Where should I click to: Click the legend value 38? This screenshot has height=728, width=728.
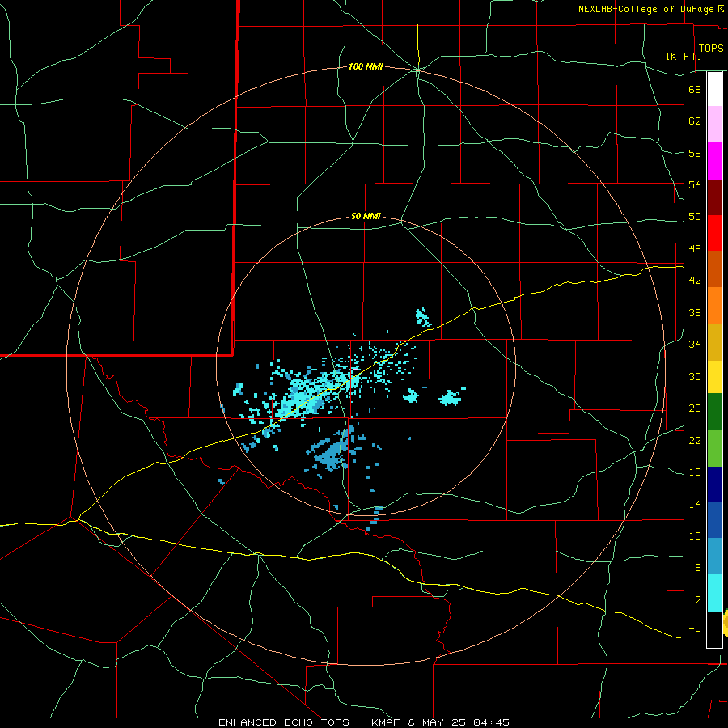695,312
